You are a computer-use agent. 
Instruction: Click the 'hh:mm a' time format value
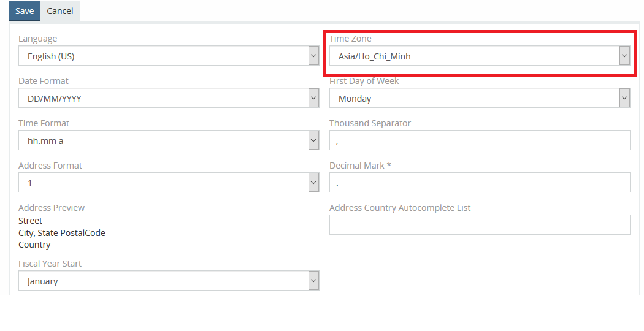[45, 141]
